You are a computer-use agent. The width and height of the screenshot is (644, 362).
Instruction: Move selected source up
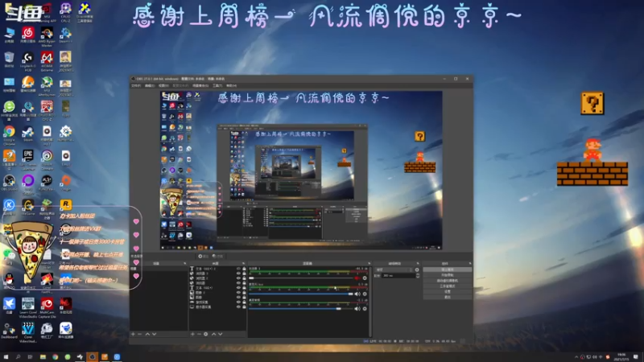[213, 334]
